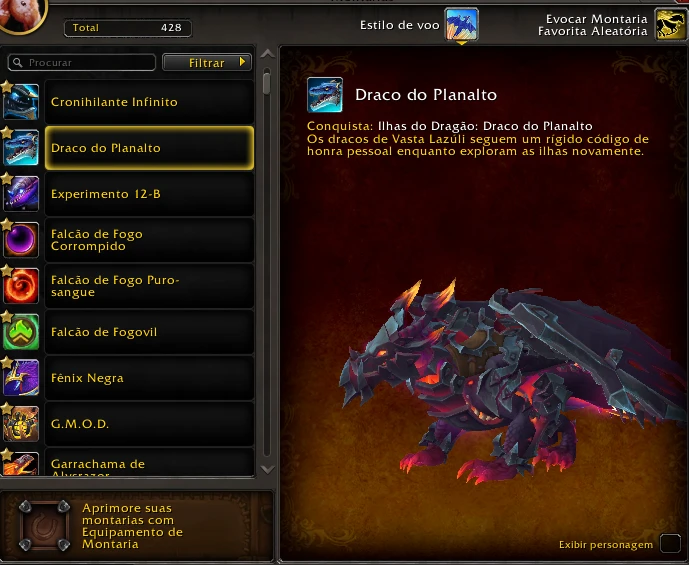Toggle the Exibir personagem checkbox
This screenshot has height=565, width=689.
click(x=671, y=543)
